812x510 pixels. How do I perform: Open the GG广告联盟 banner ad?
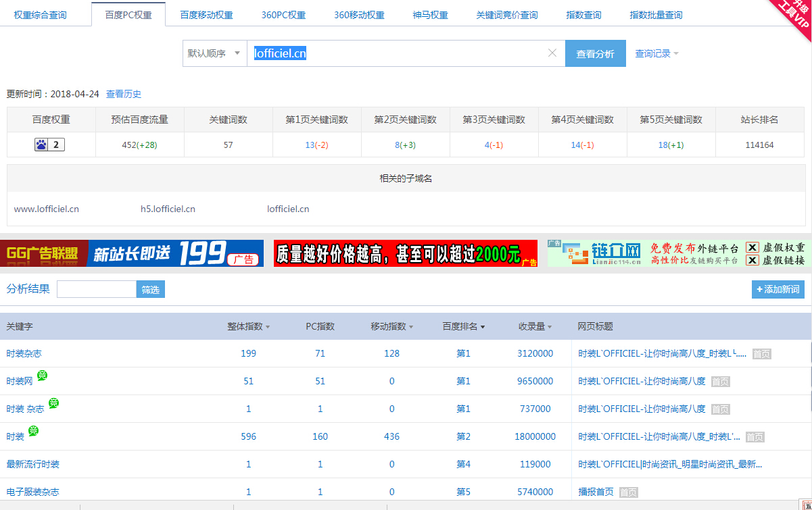132,253
